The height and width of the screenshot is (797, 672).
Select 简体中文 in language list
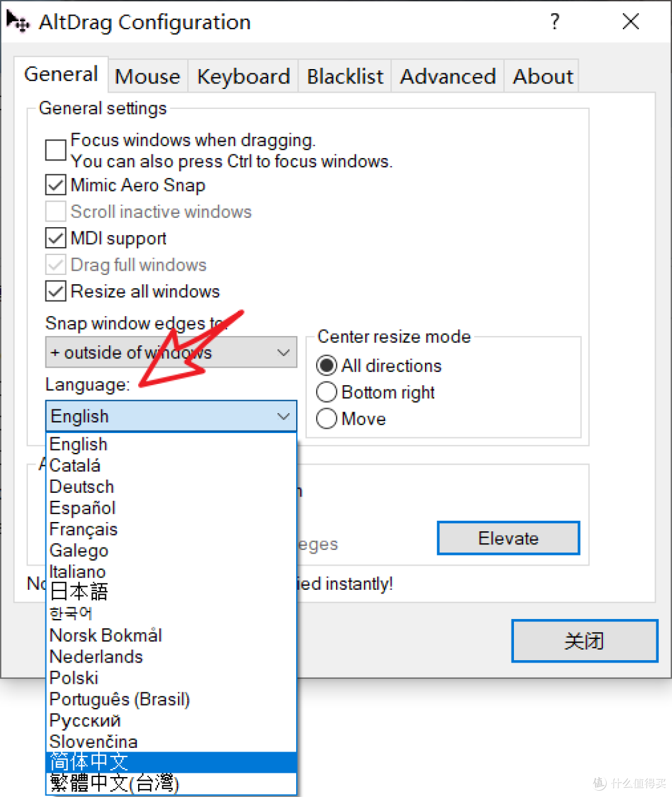(172, 762)
